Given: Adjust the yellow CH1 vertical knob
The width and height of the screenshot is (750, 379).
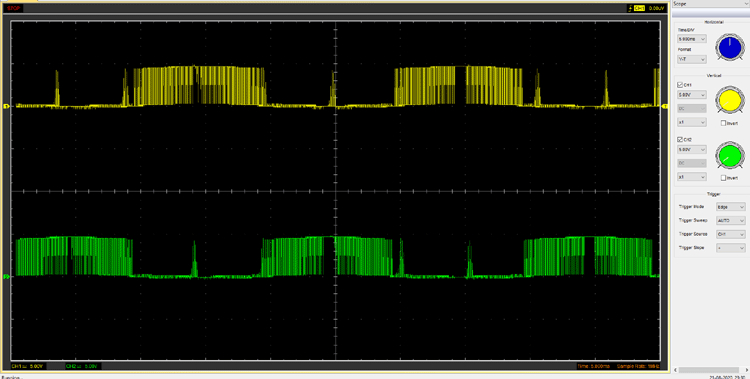Looking at the screenshot, I should tap(730, 100).
